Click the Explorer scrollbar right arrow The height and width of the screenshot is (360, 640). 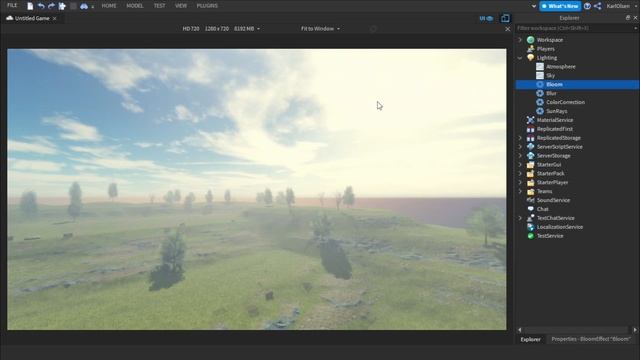point(635,330)
